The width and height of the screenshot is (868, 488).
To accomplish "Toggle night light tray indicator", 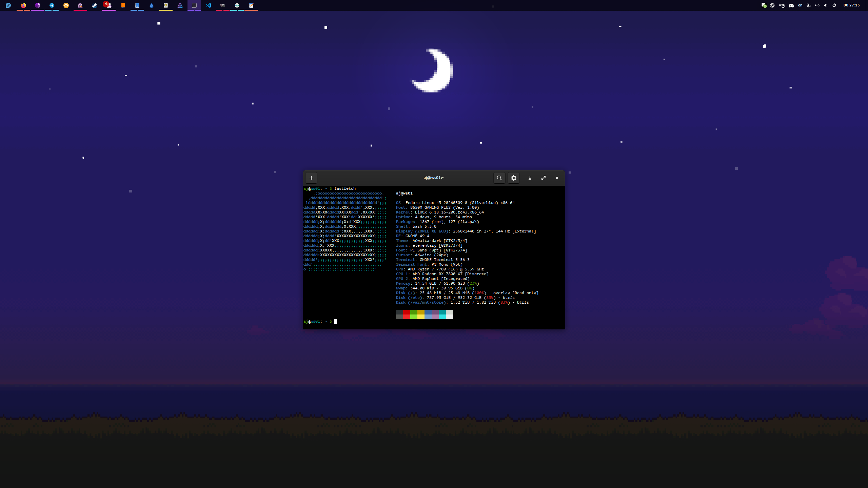I will (809, 5).
